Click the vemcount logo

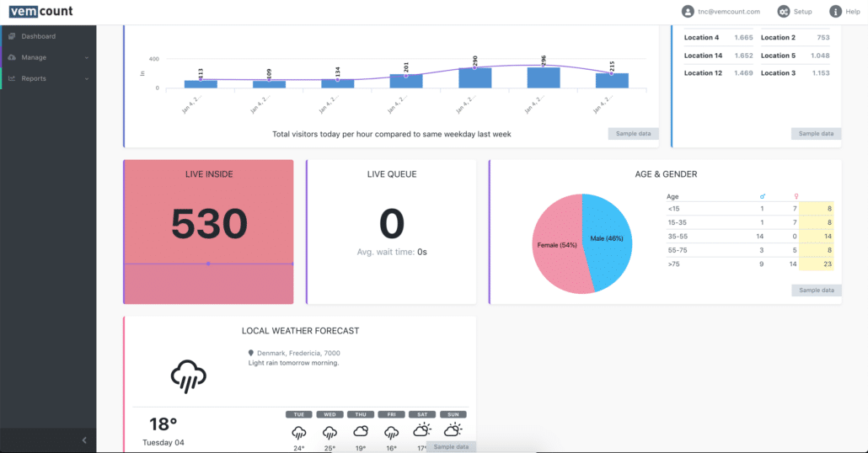coord(41,11)
